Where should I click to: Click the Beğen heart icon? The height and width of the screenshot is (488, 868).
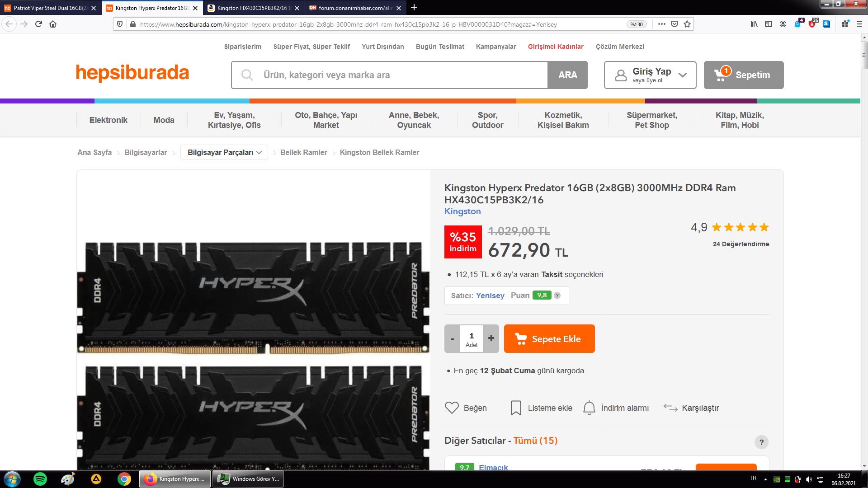(452, 408)
